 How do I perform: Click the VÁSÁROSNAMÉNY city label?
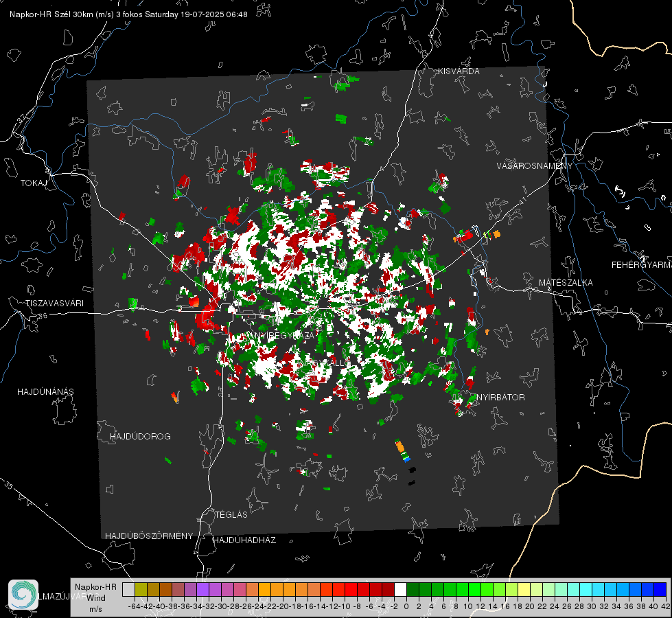[x=535, y=165]
